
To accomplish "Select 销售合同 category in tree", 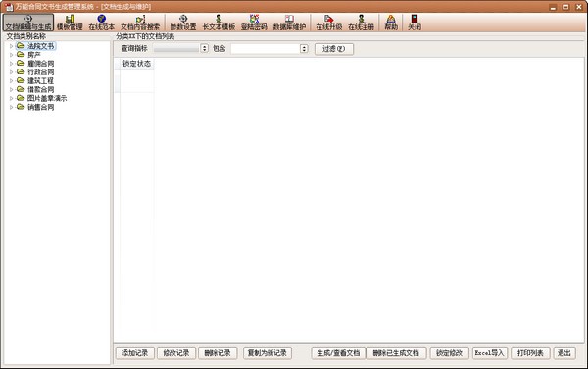I will [x=41, y=107].
